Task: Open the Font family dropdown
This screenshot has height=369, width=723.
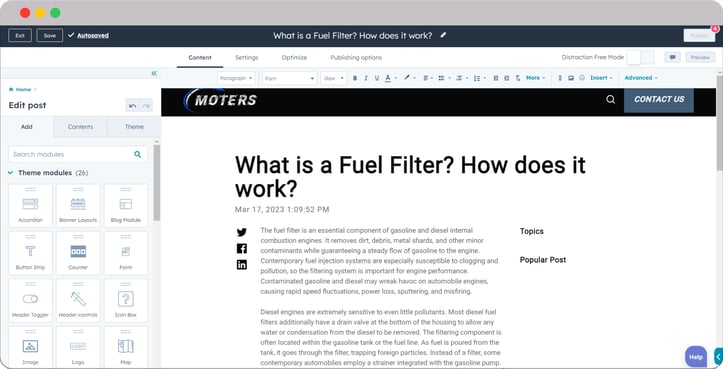Action: coord(290,78)
